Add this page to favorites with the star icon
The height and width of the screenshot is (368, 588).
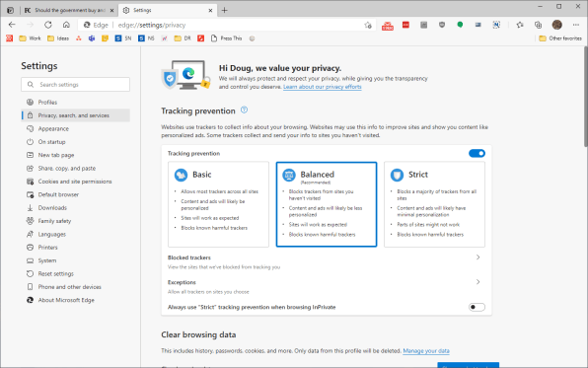point(368,25)
